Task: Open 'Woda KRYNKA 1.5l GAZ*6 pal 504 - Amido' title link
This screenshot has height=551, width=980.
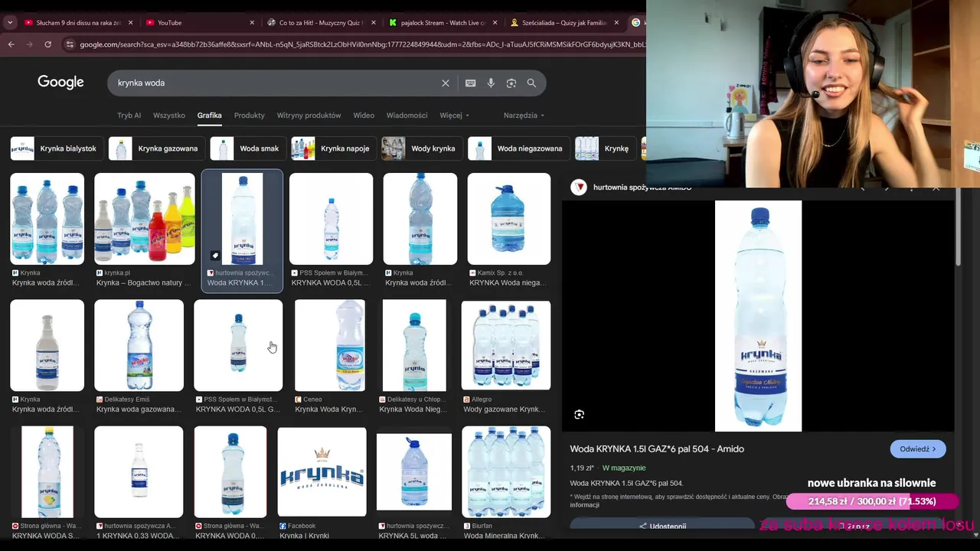Action: point(657,449)
